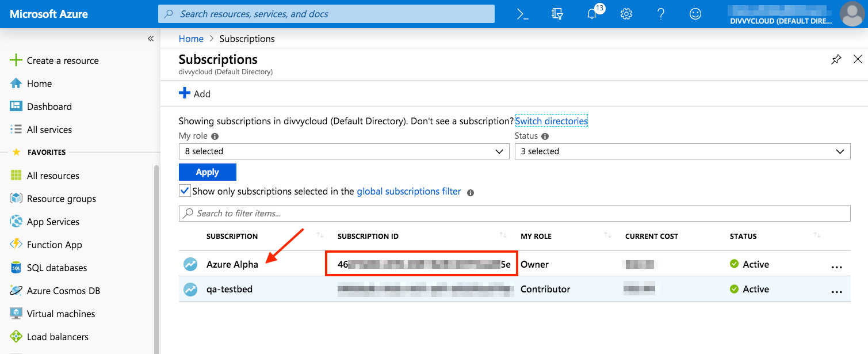Pin the Subscriptions blade to dashboard
868x354 pixels.
click(836, 59)
